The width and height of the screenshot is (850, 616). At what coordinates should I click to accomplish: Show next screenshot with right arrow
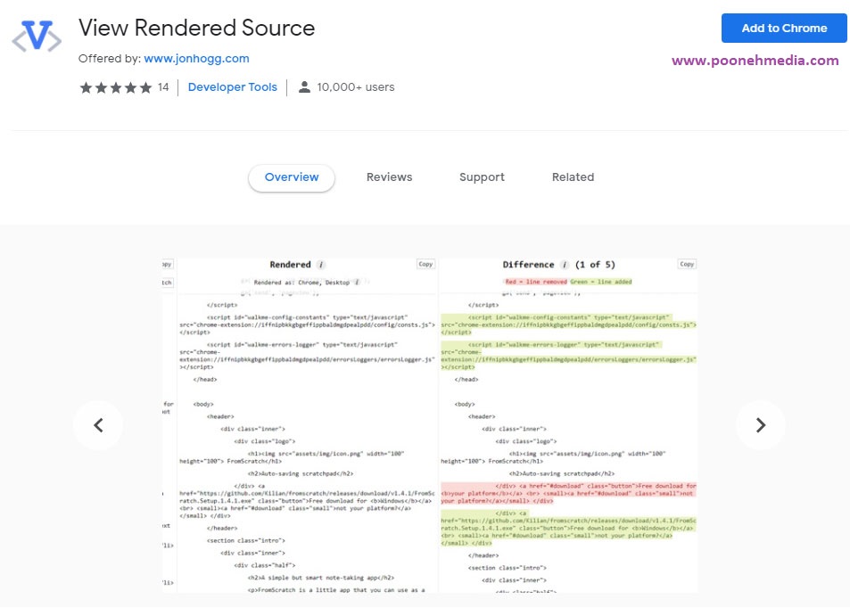pos(761,425)
